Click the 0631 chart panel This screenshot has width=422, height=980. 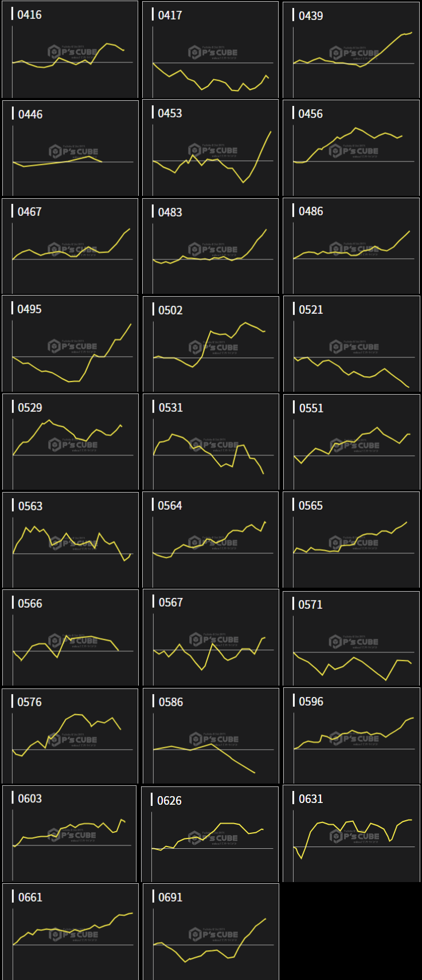tap(351, 833)
